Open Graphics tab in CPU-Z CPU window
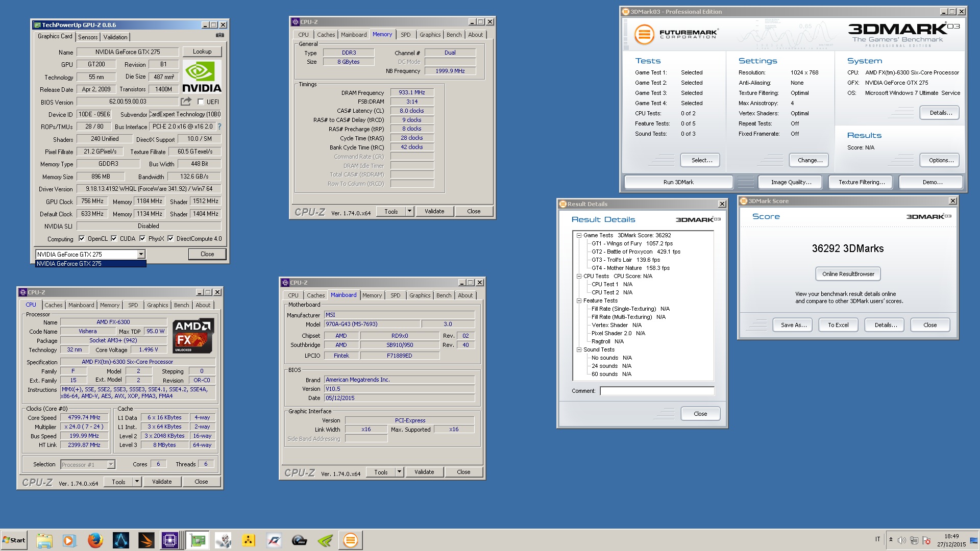980x551 pixels. pyautogui.click(x=158, y=305)
